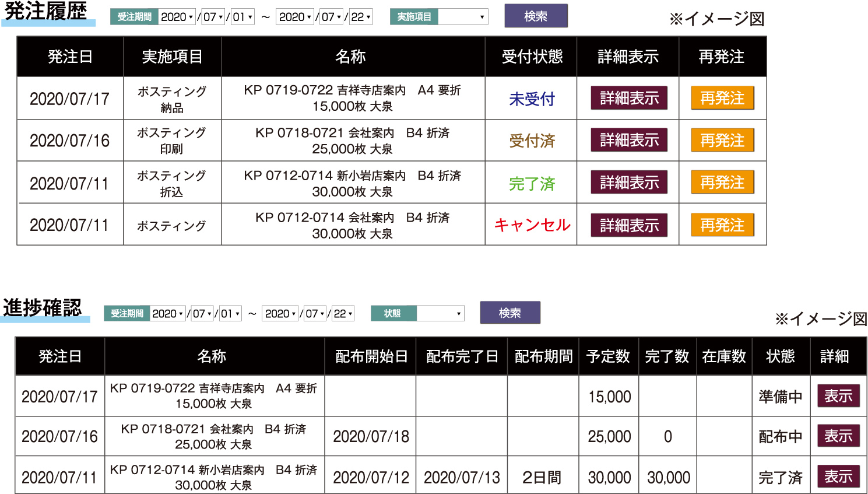Click 再発注 for the 吉祥寺店案内 order

(x=723, y=98)
